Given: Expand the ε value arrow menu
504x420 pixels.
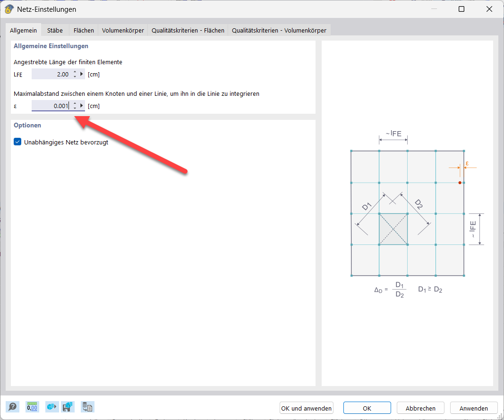Looking at the screenshot, I should pyautogui.click(x=82, y=106).
